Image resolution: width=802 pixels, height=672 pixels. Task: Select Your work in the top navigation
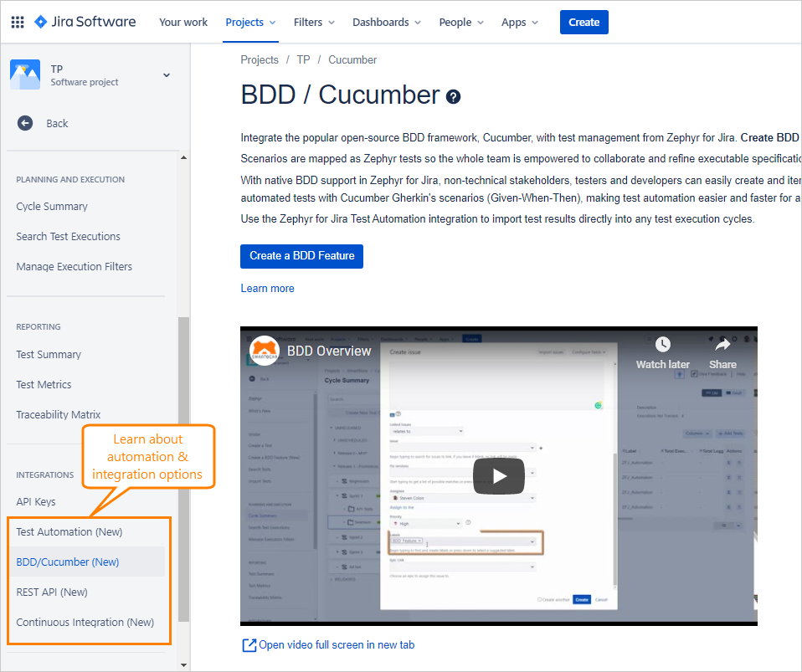(183, 23)
